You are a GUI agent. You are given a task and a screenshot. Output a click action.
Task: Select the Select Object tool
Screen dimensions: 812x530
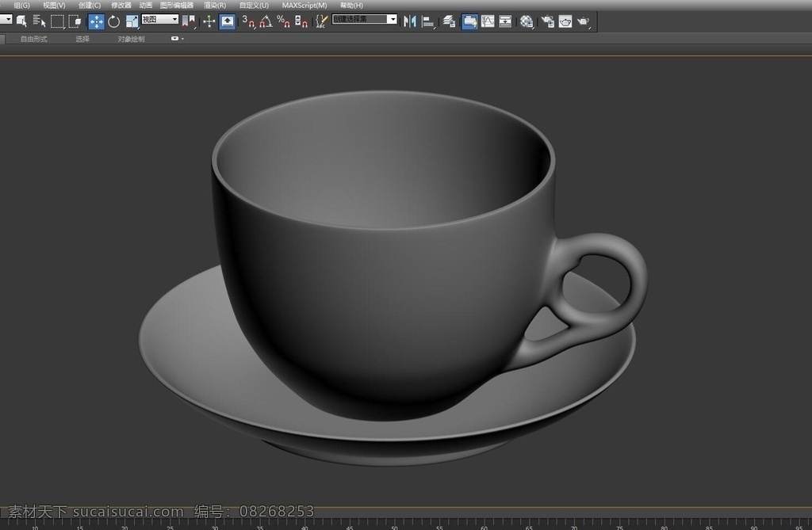click(x=21, y=21)
